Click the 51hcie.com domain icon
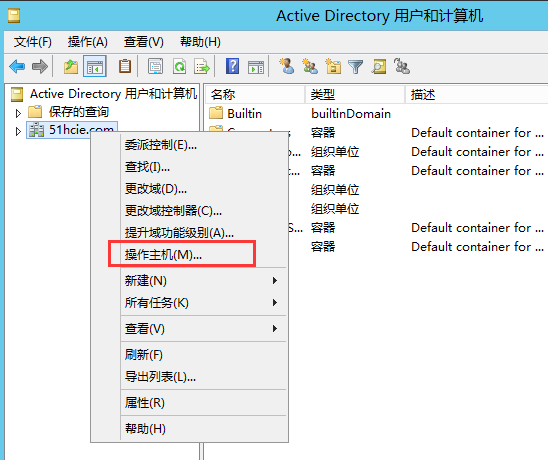 pyautogui.click(x=36, y=130)
